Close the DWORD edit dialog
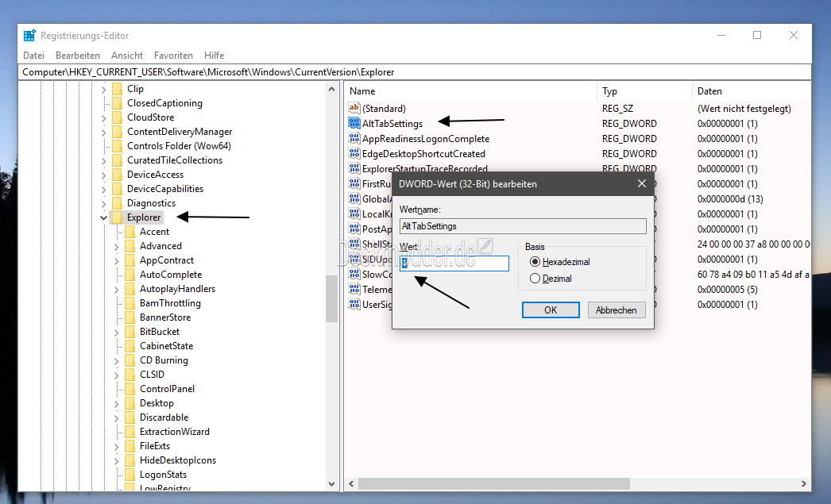Viewport: 831px width, 504px height. (x=642, y=183)
